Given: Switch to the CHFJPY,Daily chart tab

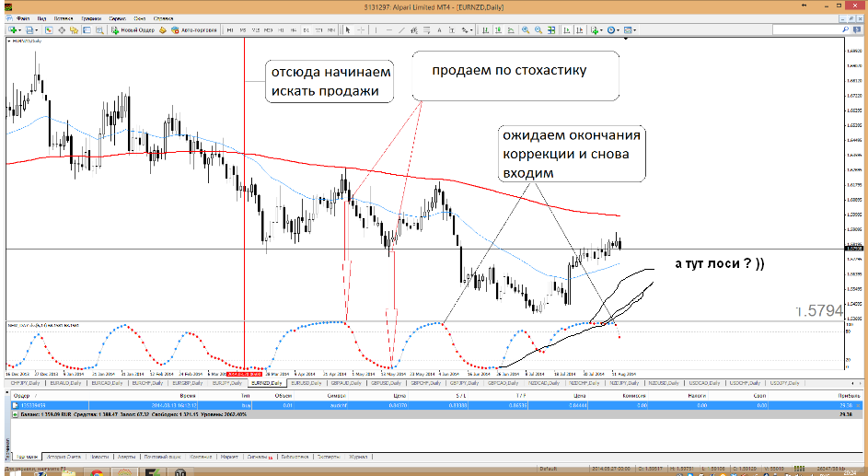Looking at the screenshot, I should point(25,383).
